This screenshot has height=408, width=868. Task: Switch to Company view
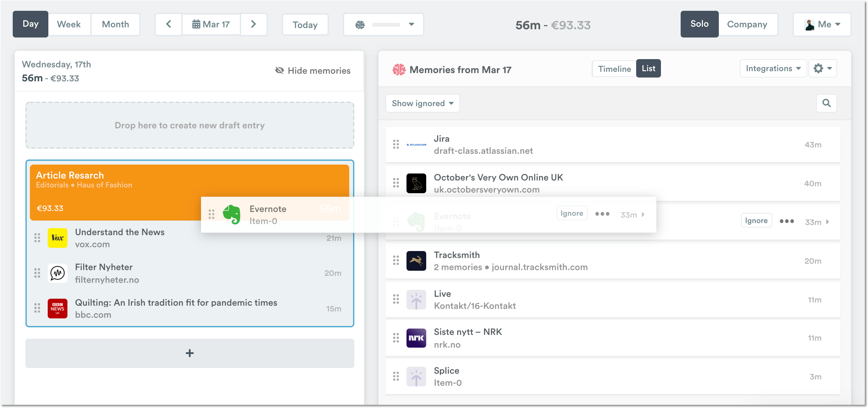click(x=747, y=24)
